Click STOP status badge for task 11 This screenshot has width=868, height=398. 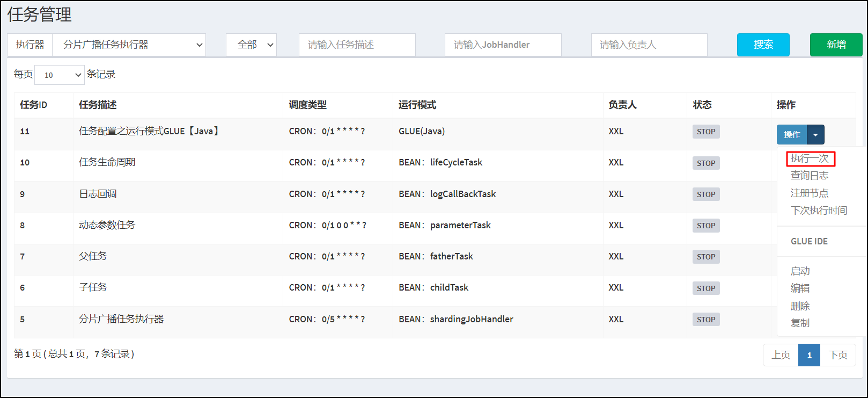[706, 132]
